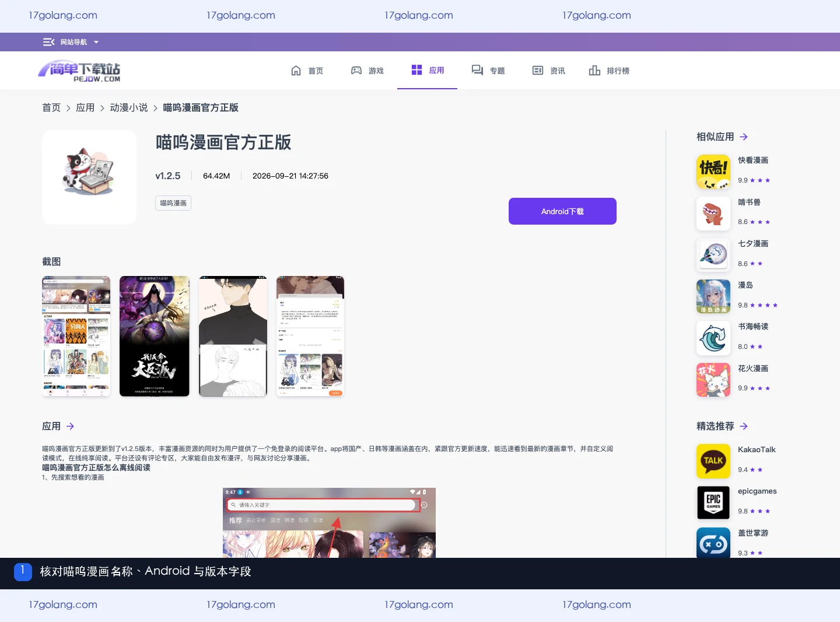The width and height of the screenshot is (840, 622).
Task: Click the arrow next to 相似应用
Action: pos(744,137)
